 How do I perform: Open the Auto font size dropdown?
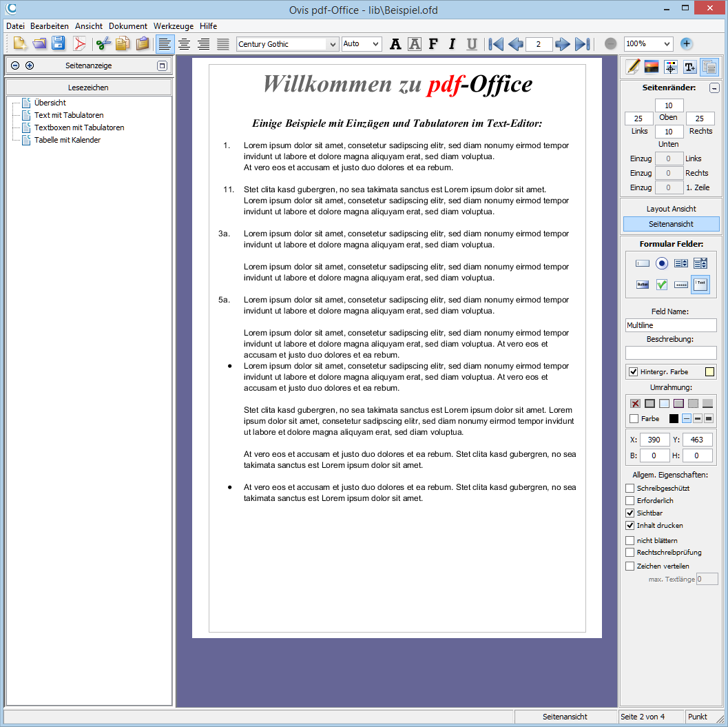click(x=375, y=44)
